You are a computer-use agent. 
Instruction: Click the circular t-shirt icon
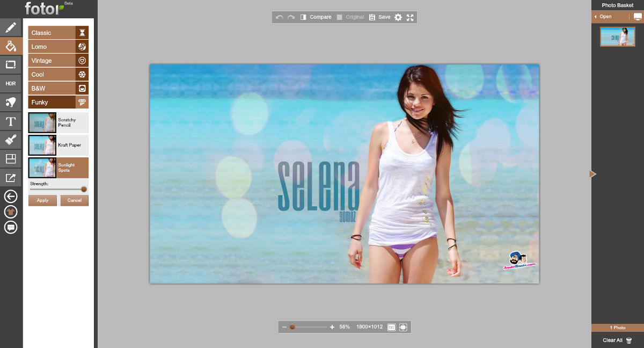pyautogui.click(x=11, y=212)
